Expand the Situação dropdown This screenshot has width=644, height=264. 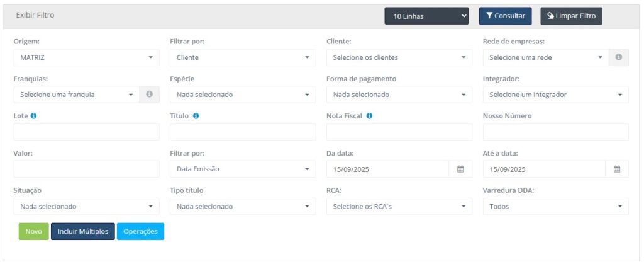point(86,206)
